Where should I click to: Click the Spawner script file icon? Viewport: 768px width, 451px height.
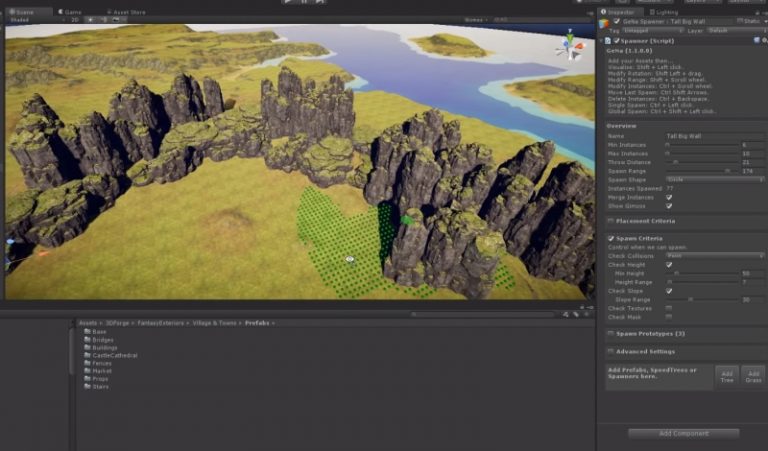coord(608,41)
